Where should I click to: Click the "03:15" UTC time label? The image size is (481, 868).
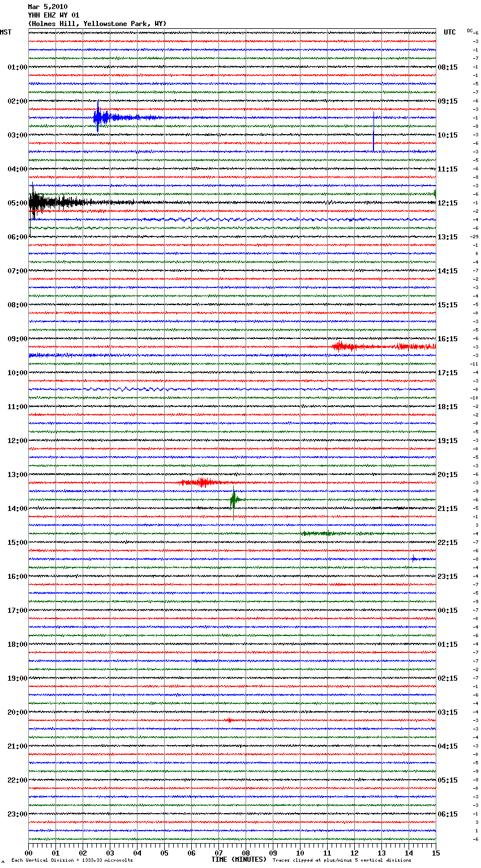(x=448, y=712)
